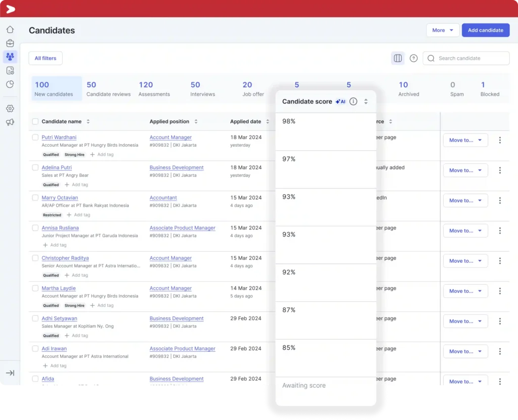Open the More dropdown in header
This screenshot has width=518, height=420.
pyautogui.click(x=443, y=30)
